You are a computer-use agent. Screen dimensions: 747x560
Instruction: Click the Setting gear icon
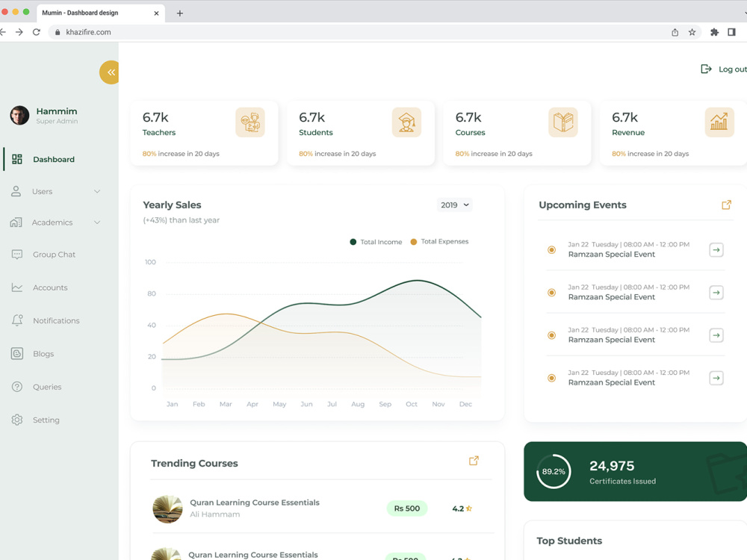point(17,420)
